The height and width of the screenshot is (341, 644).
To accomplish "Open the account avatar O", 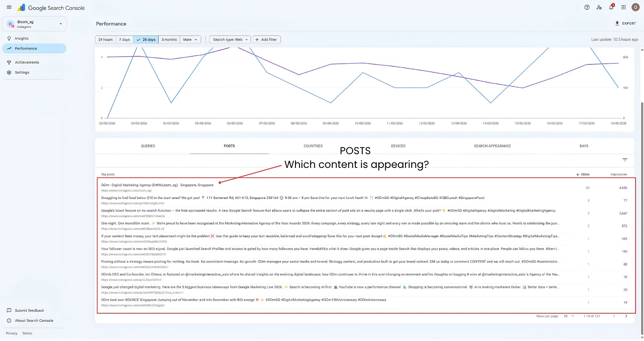I will tap(636, 7).
